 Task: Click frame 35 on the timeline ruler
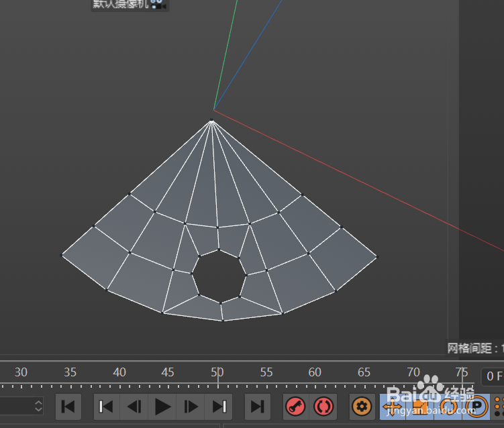pos(70,372)
